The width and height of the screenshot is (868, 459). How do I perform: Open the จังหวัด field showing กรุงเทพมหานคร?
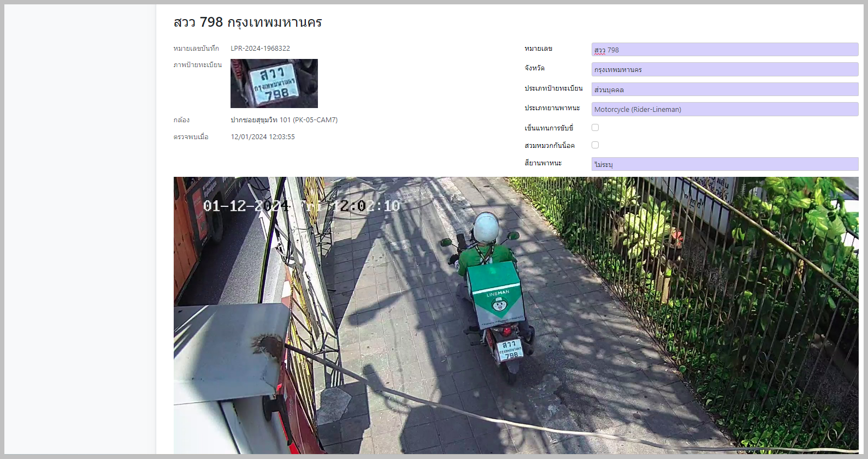[724, 69]
